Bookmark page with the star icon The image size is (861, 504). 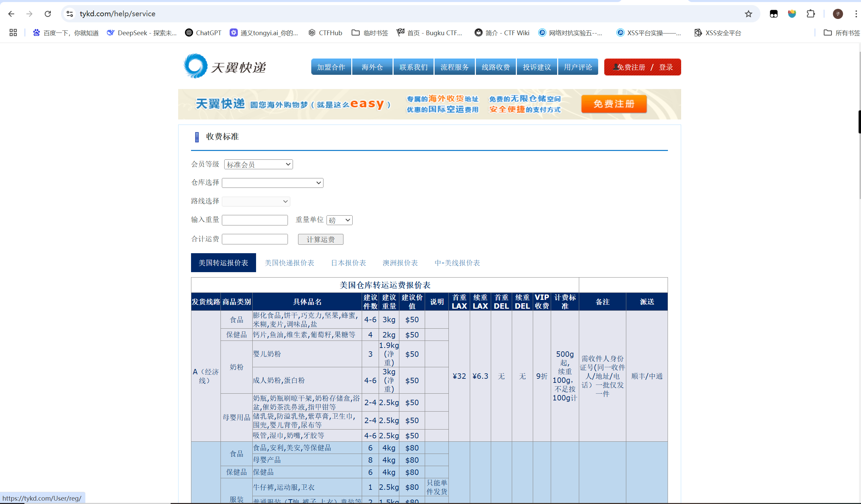[x=748, y=14]
